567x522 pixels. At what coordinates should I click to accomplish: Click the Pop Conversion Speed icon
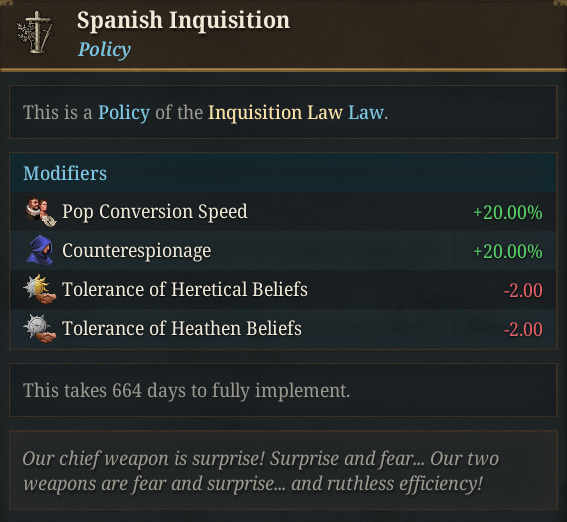[x=40, y=212]
